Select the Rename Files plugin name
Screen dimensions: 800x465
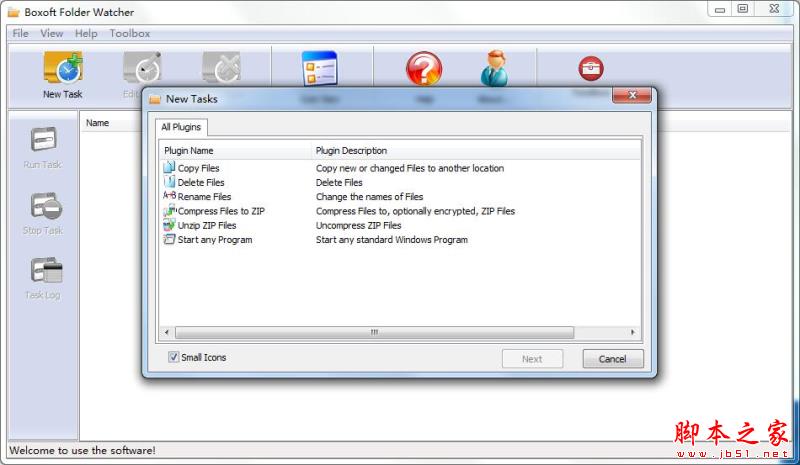(204, 197)
